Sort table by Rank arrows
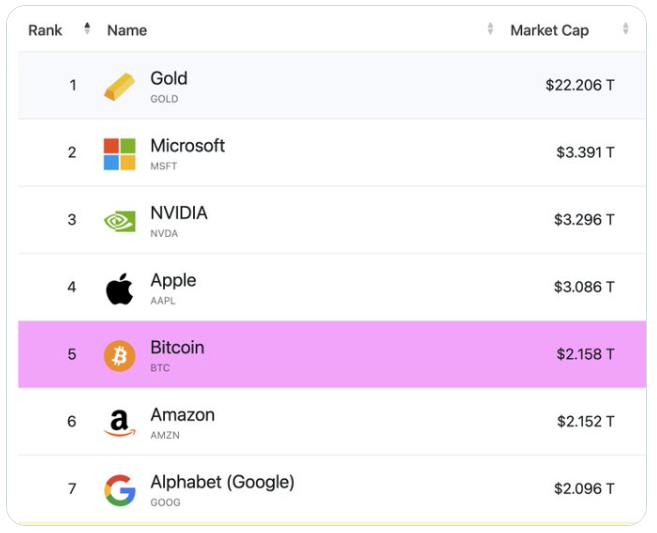657x533 pixels. (x=87, y=29)
